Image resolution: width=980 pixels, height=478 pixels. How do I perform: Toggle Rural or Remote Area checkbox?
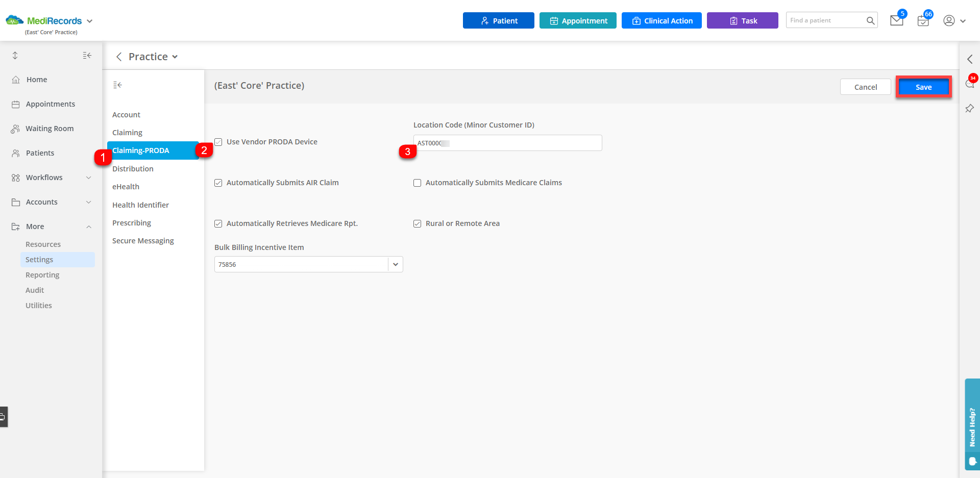tap(418, 223)
